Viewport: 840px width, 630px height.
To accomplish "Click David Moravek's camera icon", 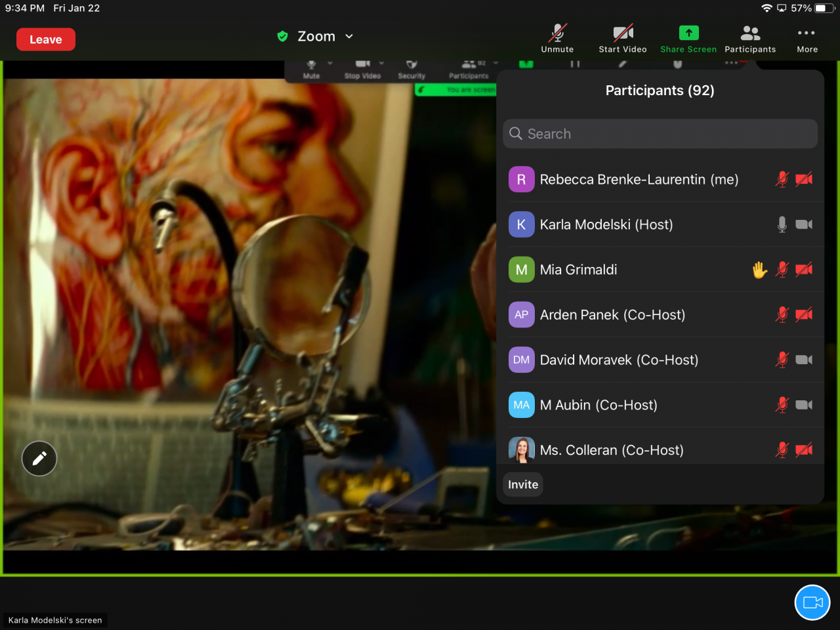I will (804, 360).
